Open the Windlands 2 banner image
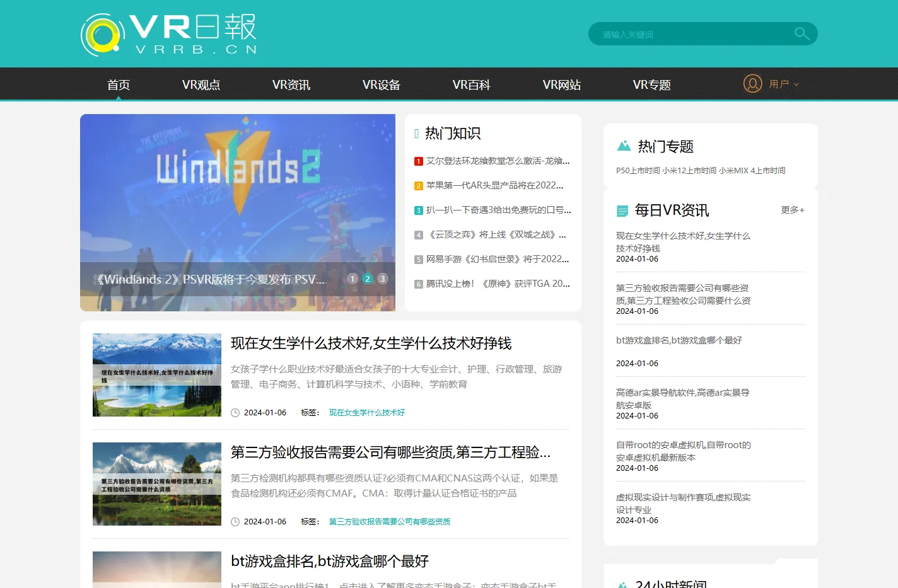Viewport: 898px width, 588px height. (x=238, y=212)
